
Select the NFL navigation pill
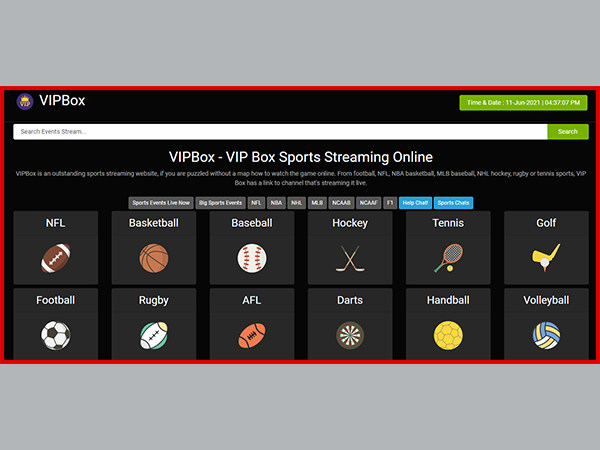(x=256, y=203)
